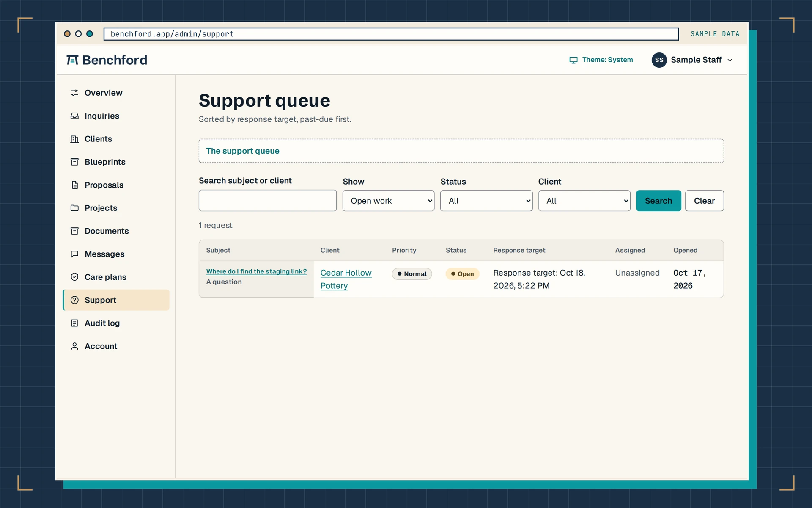Viewport: 812px width, 508px height.
Task: Click the Response target column header
Action: coord(519,250)
